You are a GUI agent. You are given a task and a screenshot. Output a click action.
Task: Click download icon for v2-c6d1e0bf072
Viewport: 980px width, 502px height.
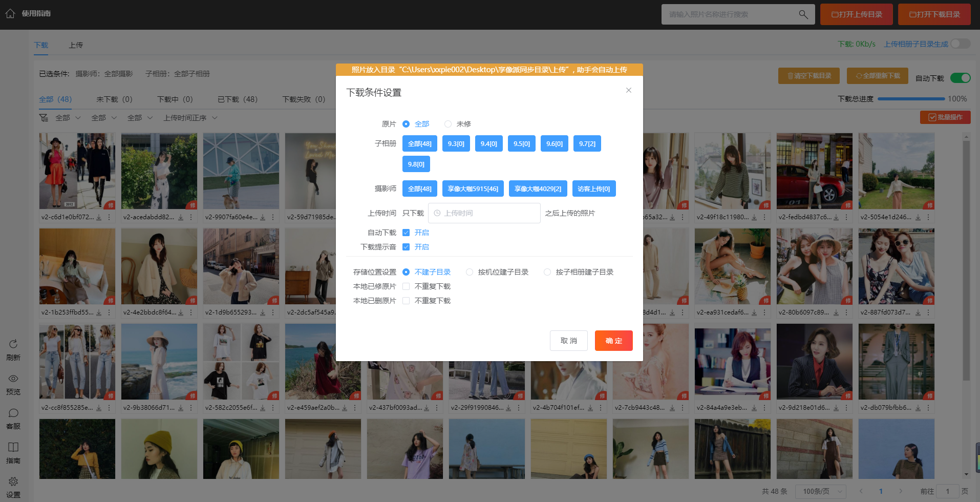click(99, 217)
